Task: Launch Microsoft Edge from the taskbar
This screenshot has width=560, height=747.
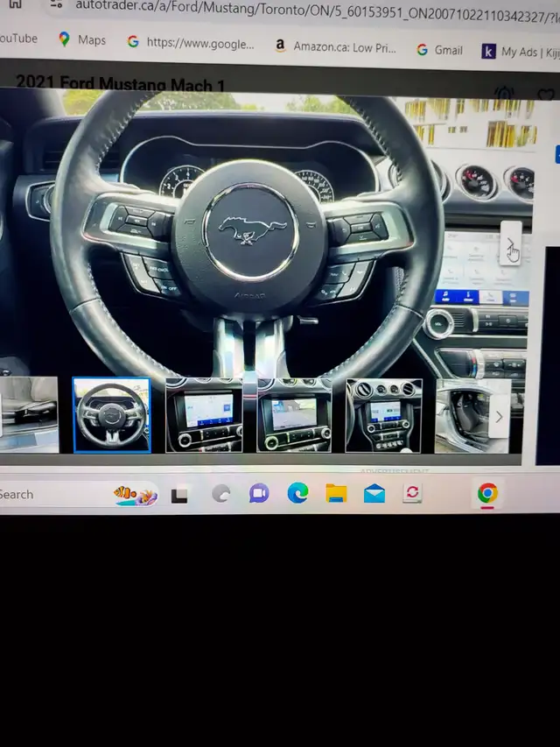Action: click(x=297, y=493)
